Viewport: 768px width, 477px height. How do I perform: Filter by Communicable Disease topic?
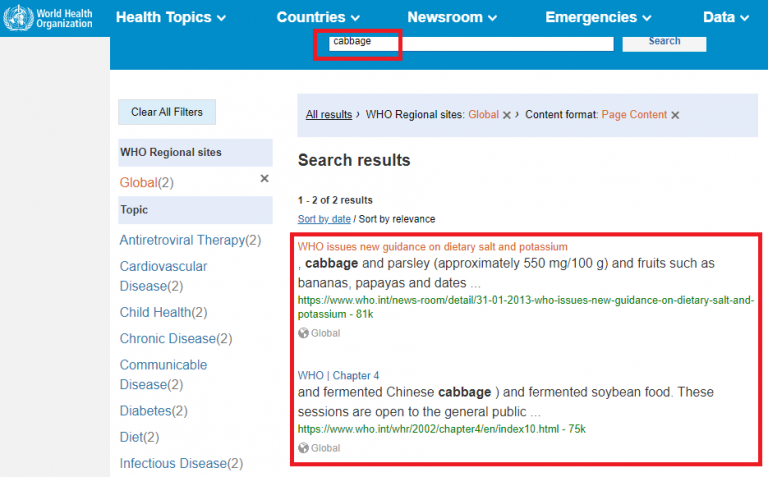(x=163, y=375)
